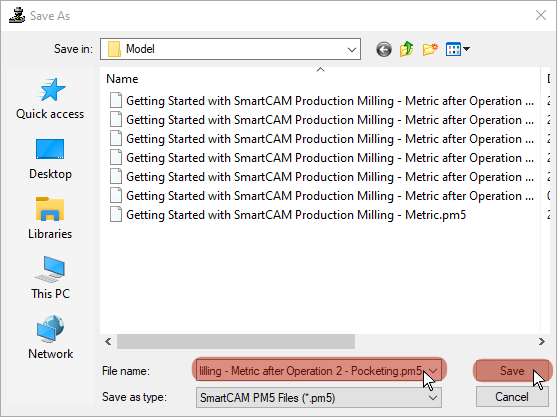Click the Save button

pos(512,371)
